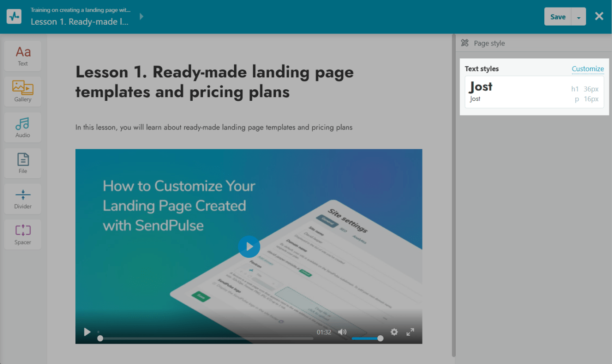This screenshot has width=612, height=364.
Task: Click the Customize text styles link
Action: pyautogui.click(x=588, y=69)
